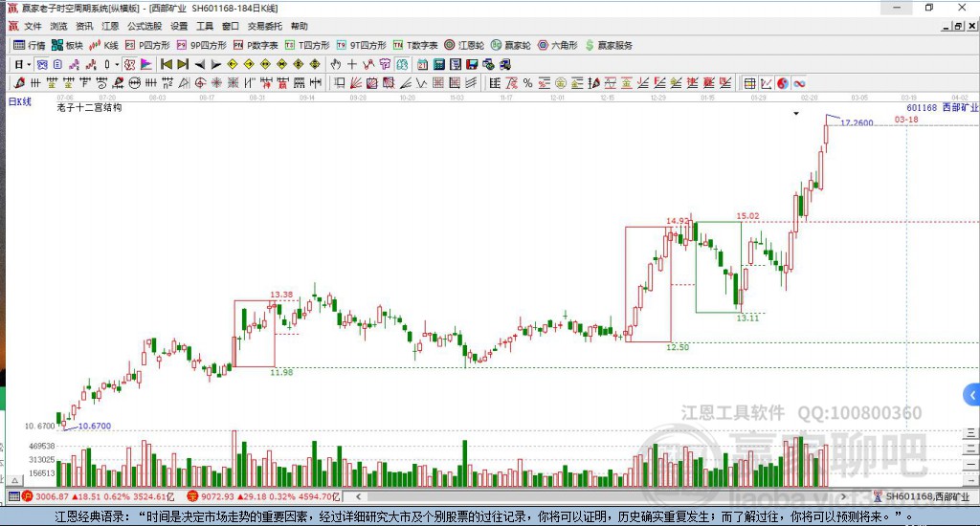Click the percent % tool icon
Viewport: 980px width, 526px height.
click(x=528, y=83)
